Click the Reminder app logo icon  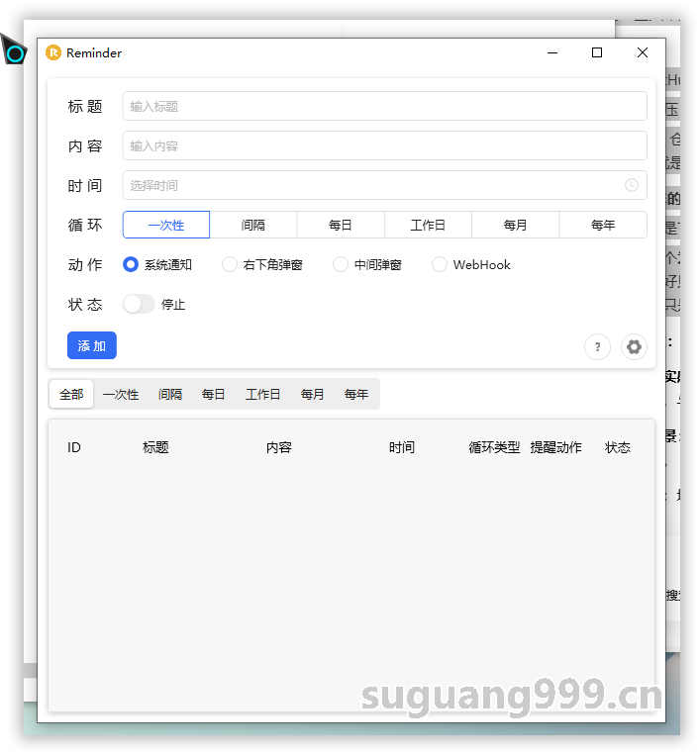point(53,53)
